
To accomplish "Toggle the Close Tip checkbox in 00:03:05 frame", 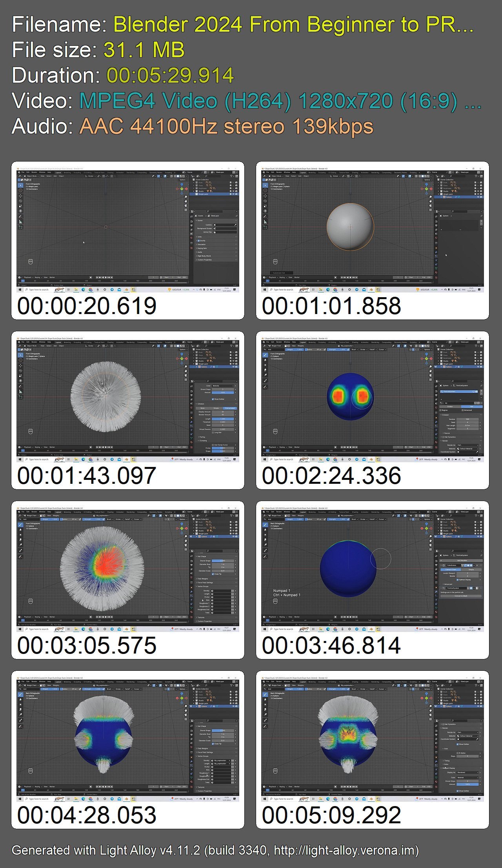I will pyautogui.click(x=213, y=574).
